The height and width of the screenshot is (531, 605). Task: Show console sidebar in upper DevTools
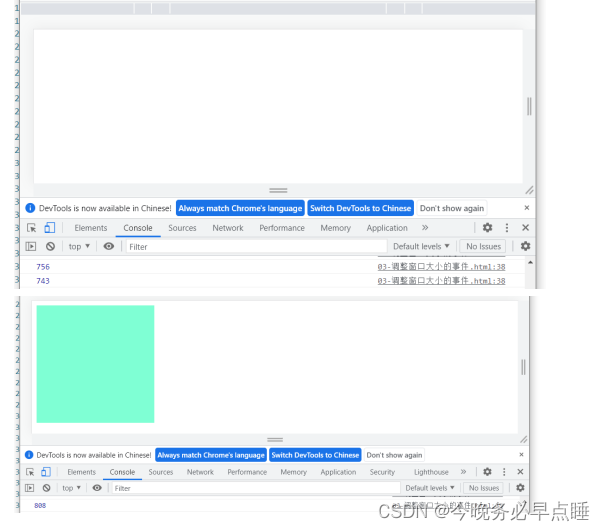[x=31, y=246]
